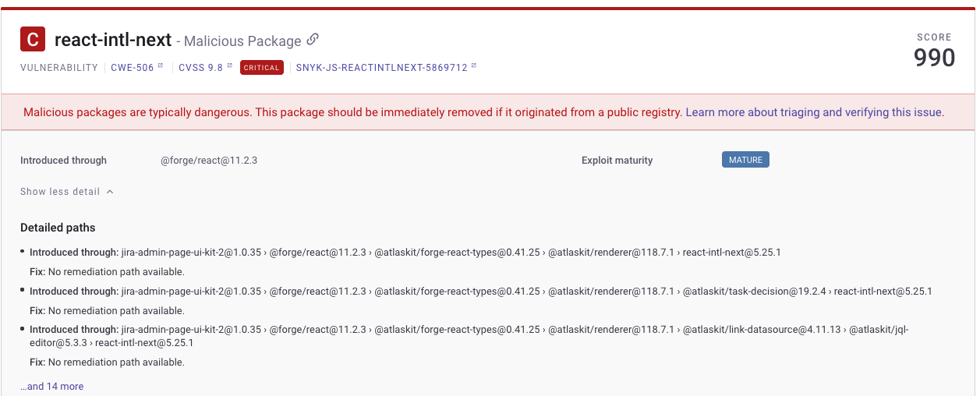Click the 990 priority score
This screenshot has width=980, height=396.
[934, 58]
